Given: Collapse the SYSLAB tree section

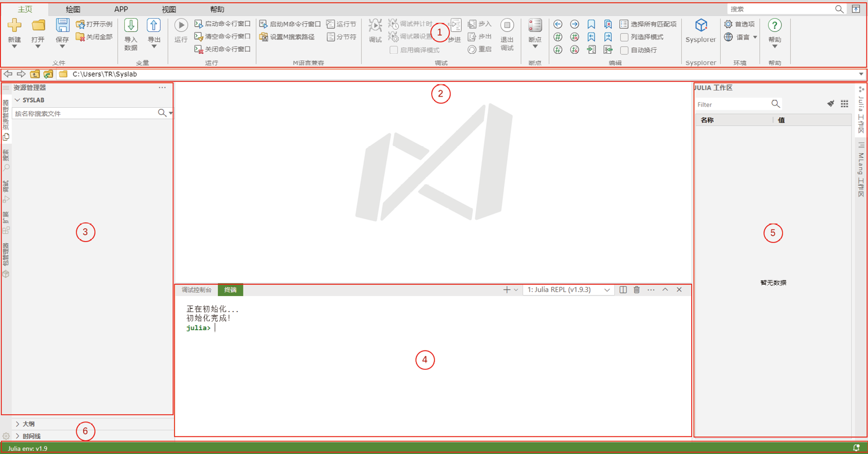Looking at the screenshot, I should 18,100.
